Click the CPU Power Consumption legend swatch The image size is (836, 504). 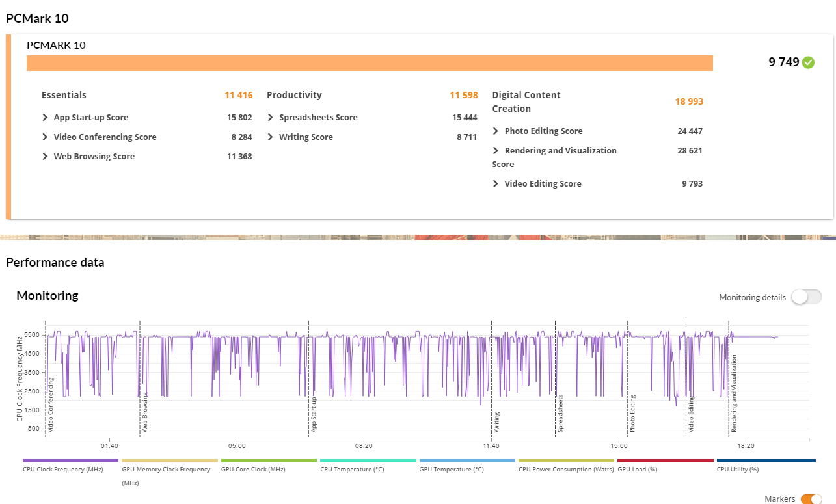567,460
